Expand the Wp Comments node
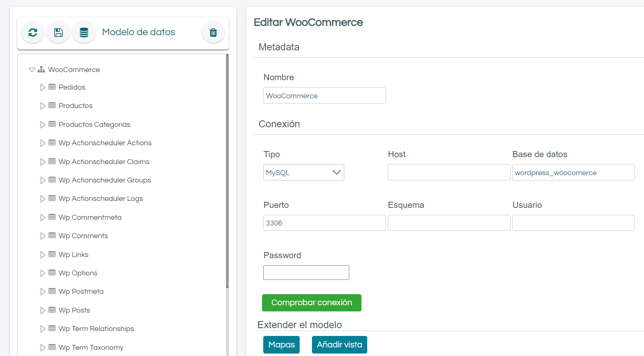Viewport: 644px width, 356px height. coord(43,236)
